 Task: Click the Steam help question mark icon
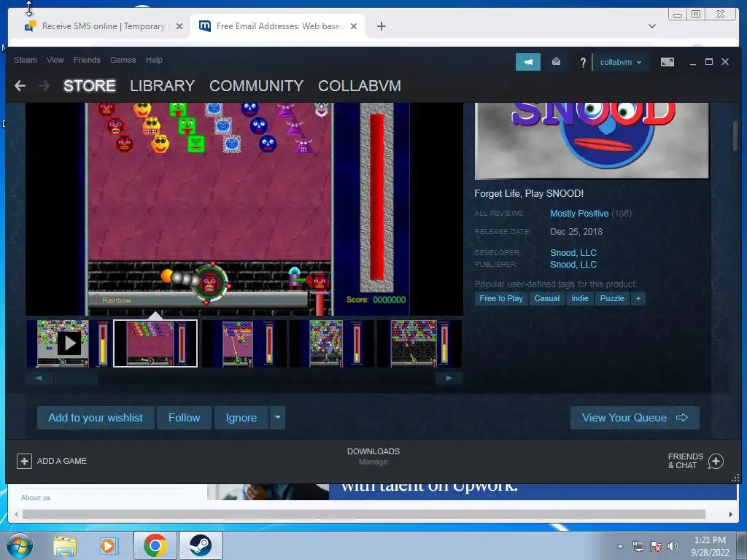(x=583, y=63)
